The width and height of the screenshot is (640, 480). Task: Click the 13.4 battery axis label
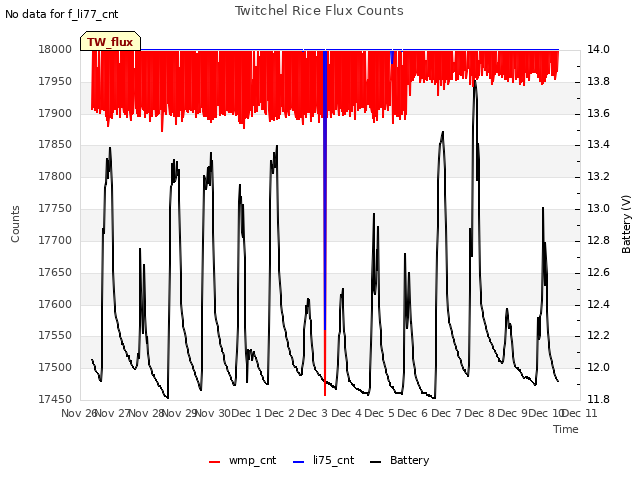click(x=598, y=144)
